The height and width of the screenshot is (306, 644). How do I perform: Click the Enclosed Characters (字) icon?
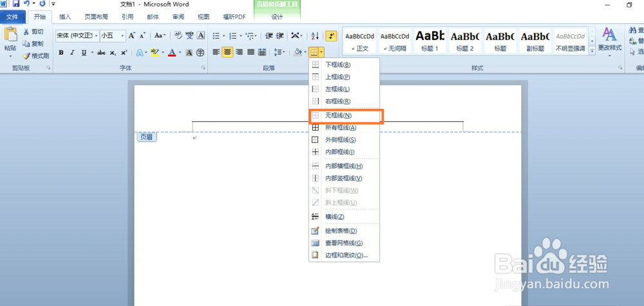pyautogui.click(x=200, y=53)
